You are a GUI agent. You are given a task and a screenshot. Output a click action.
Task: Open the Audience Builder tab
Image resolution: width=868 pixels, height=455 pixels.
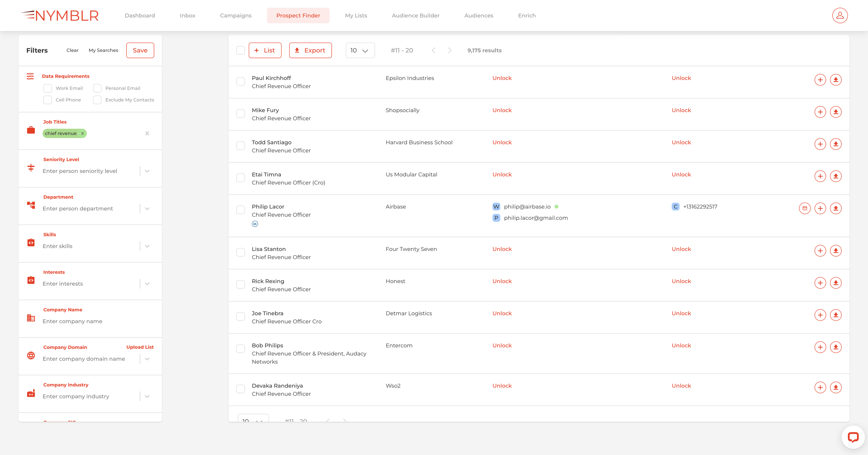click(x=415, y=15)
